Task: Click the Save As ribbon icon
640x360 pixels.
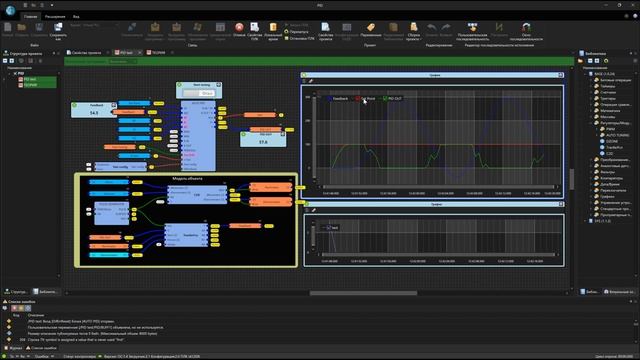Action: [x=58, y=27]
